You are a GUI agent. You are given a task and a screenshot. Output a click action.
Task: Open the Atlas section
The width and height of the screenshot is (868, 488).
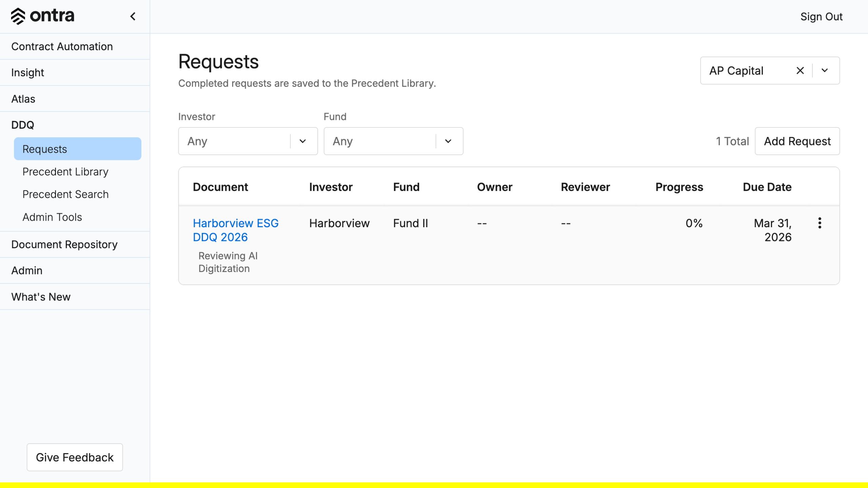23,99
